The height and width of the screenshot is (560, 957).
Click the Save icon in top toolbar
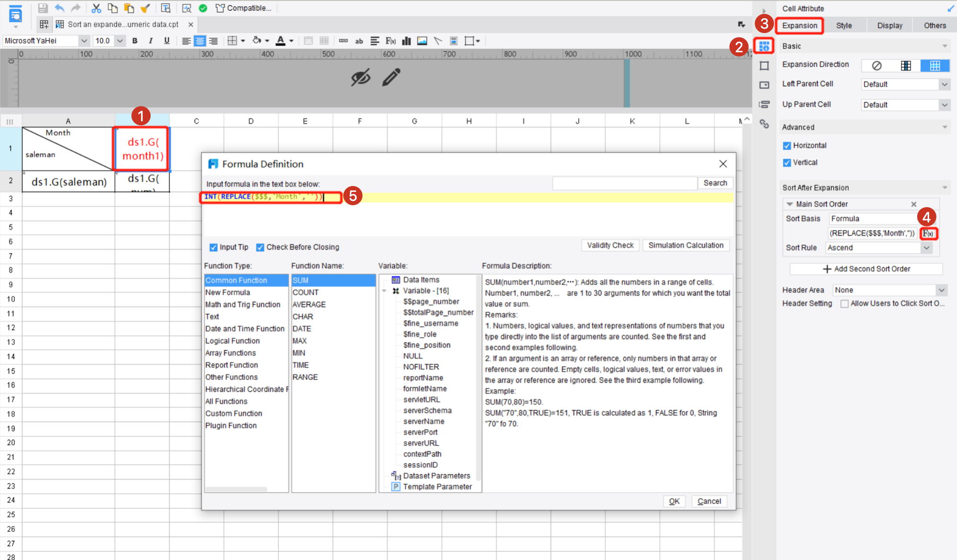[x=43, y=8]
